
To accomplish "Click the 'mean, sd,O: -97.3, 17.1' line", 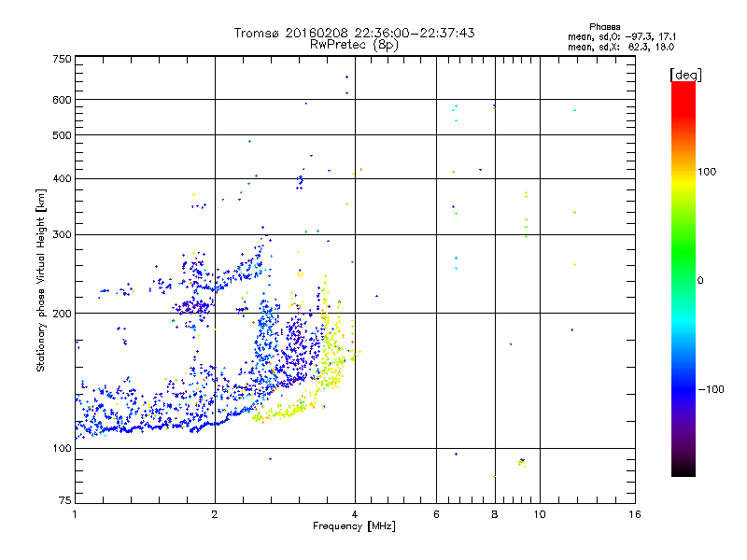I will tap(622, 36).
